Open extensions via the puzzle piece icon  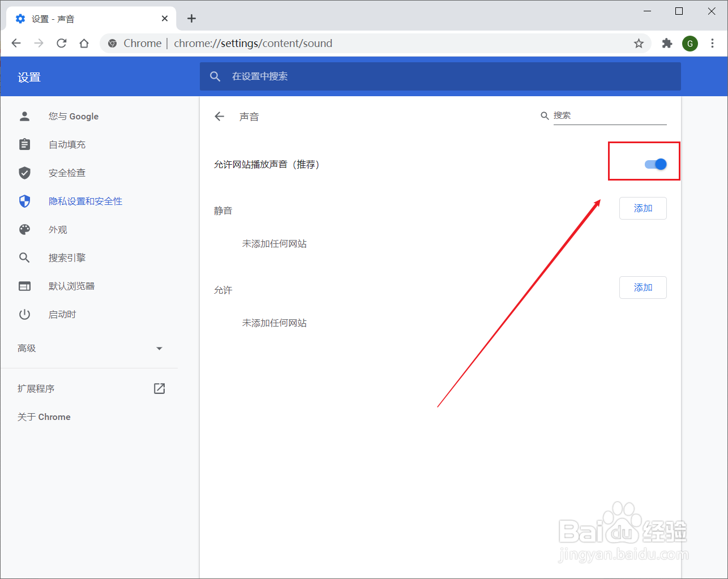tap(667, 43)
